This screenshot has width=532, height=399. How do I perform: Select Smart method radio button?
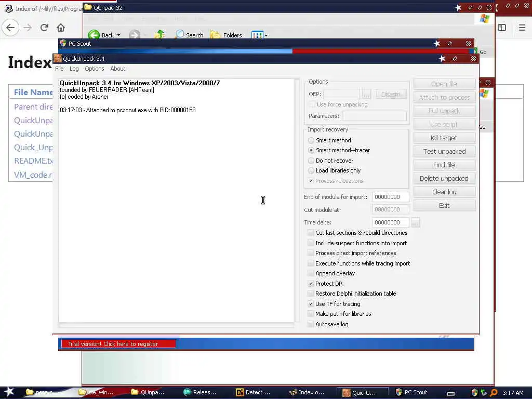point(311,140)
